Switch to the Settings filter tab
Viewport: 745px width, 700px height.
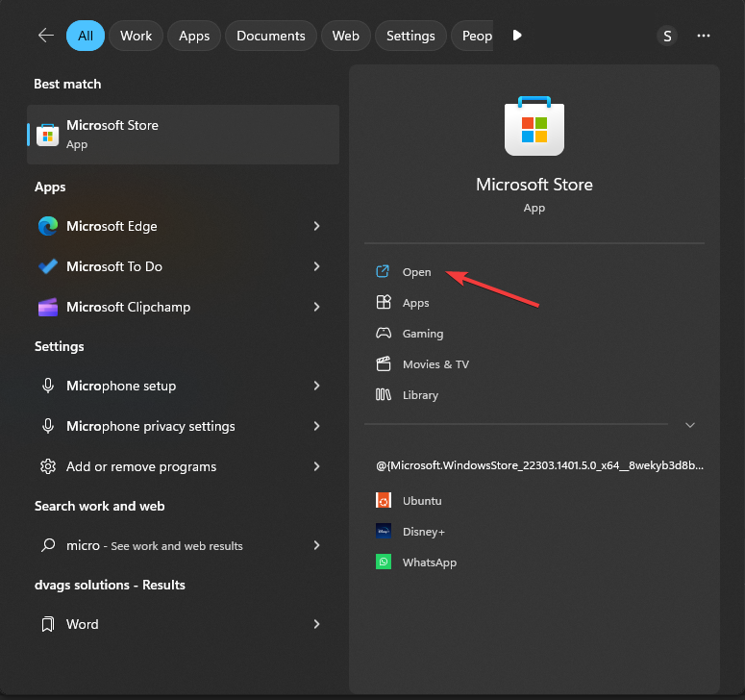click(x=410, y=36)
